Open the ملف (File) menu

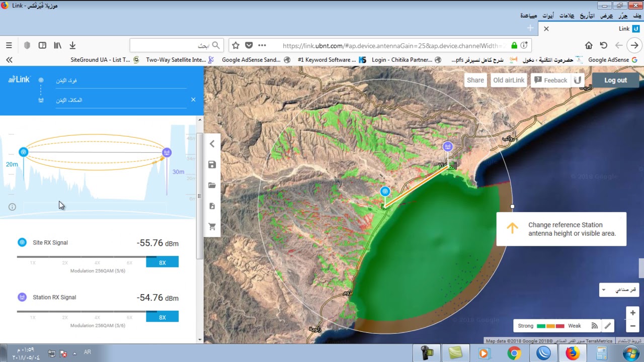tap(637, 16)
